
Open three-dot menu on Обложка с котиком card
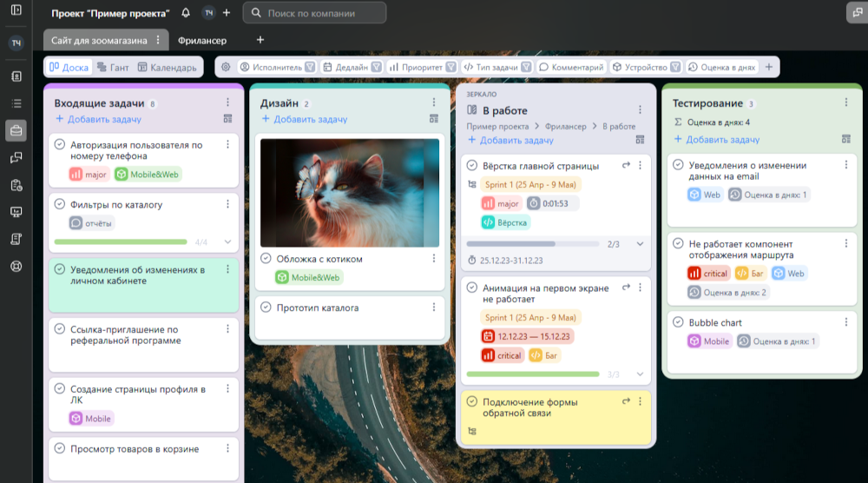[x=434, y=258]
